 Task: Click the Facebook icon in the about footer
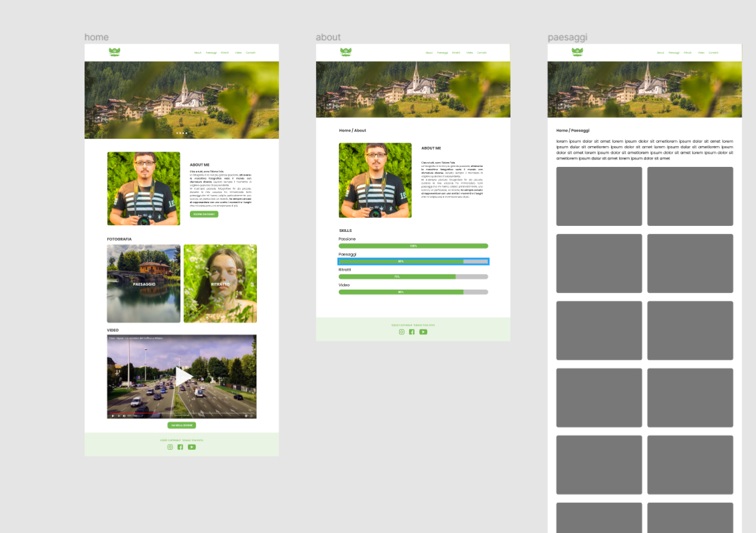[x=412, y=332]
